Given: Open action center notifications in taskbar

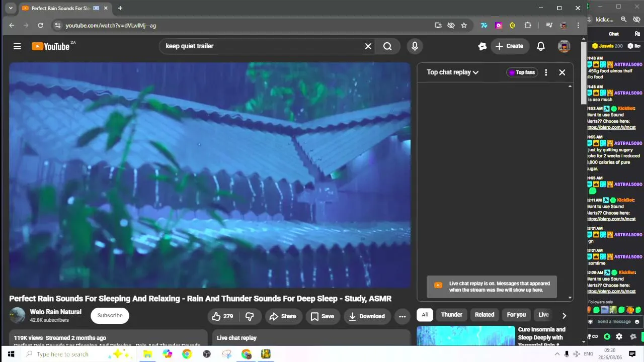Looking at the screenshot, I should pos(632,354).
